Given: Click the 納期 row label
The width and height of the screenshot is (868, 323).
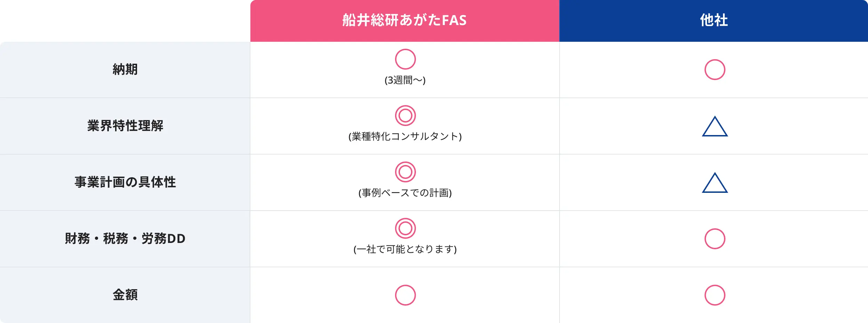Looking at the screenshot, I should pos(125,69).
